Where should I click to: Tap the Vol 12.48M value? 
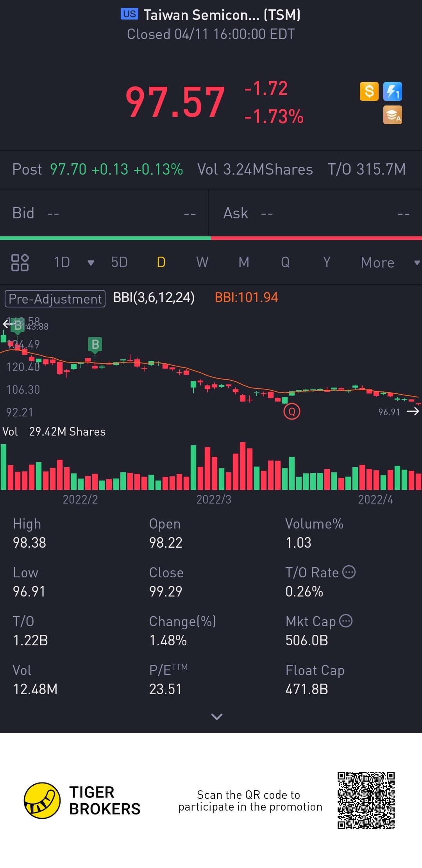(35, 689)
